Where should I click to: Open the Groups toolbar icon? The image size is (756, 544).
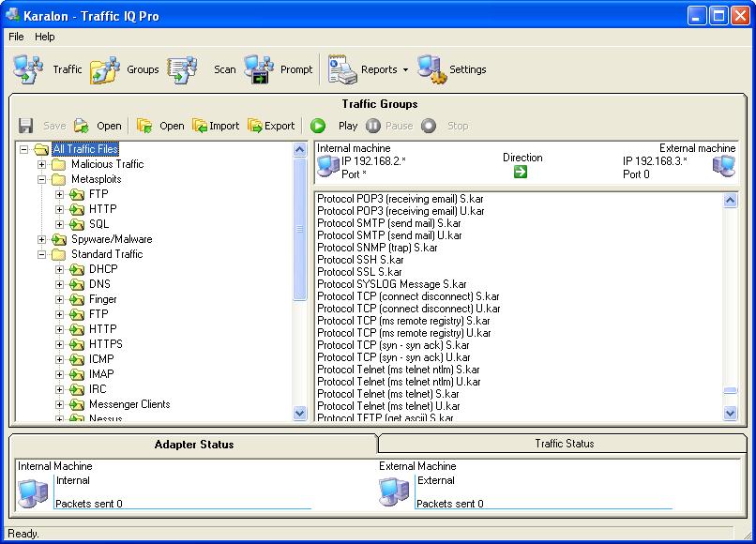(105, 70)
